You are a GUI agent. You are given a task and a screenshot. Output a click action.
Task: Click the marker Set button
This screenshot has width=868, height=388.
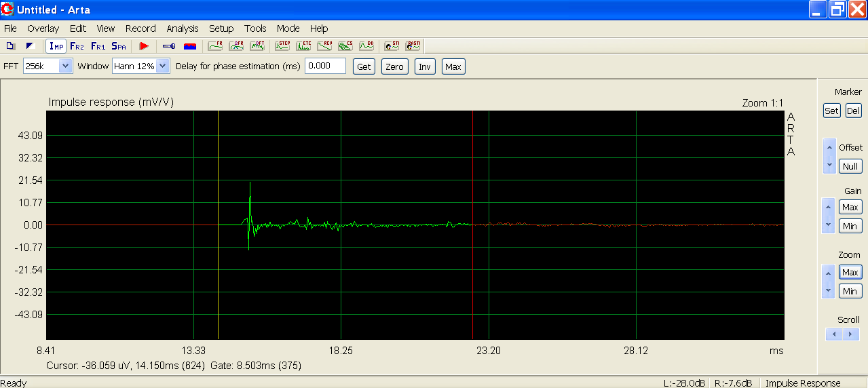[831, 111]
